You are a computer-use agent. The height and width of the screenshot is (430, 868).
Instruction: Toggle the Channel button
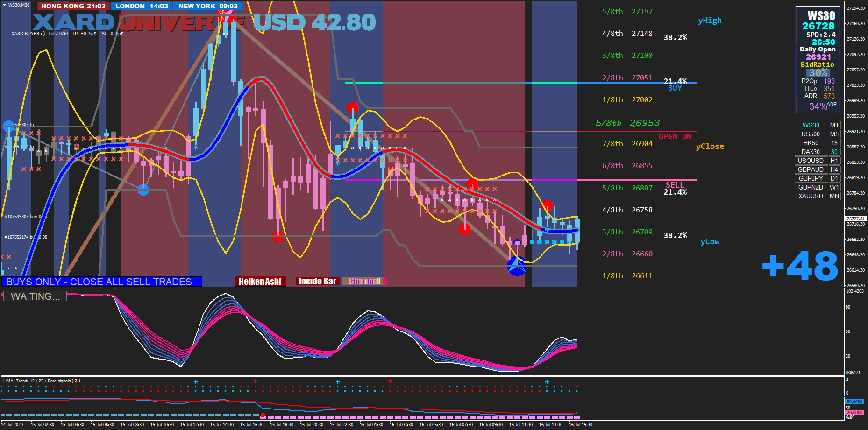[364, 281]
